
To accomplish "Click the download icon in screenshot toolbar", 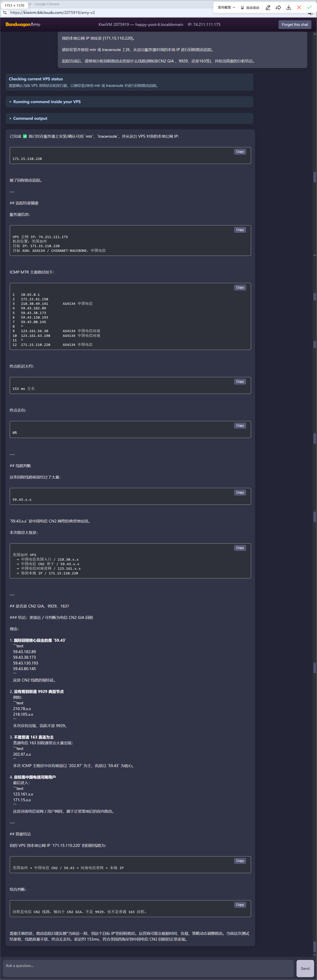I will (x=289, y=7).
